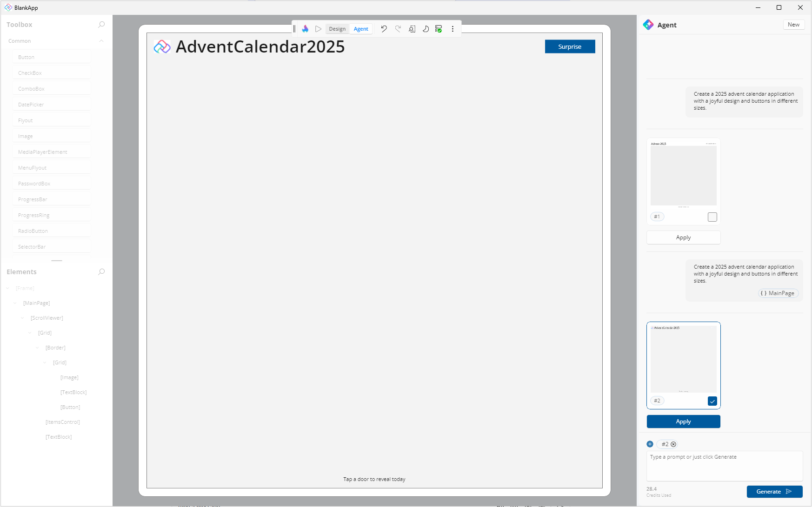Click the blue plus add-context icon
Viewport: 812px width, 507px height.
650,444
